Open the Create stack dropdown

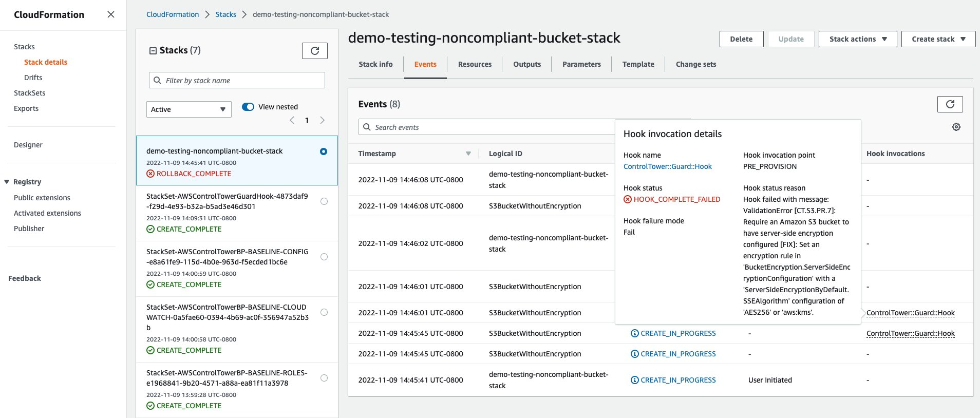point(938,39)
